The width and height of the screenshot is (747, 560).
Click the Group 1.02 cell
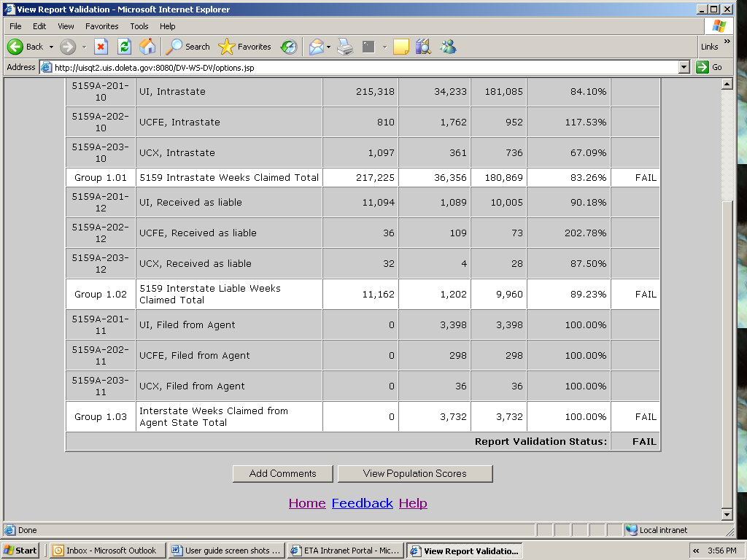101,295
